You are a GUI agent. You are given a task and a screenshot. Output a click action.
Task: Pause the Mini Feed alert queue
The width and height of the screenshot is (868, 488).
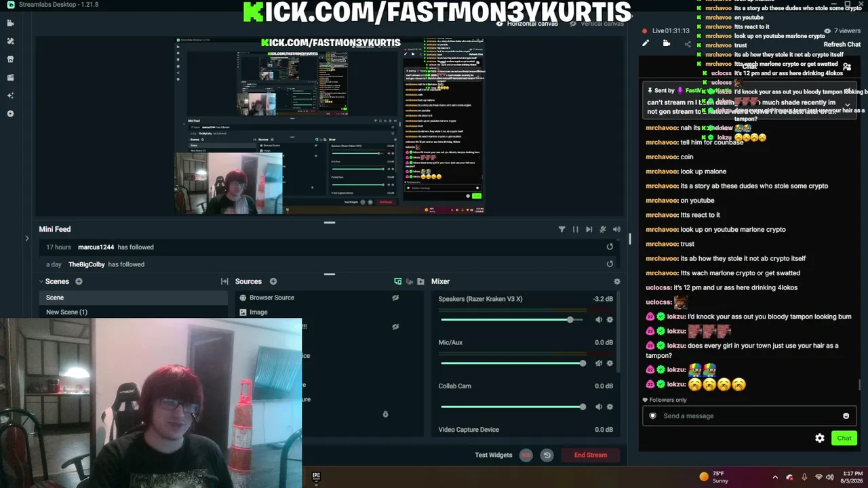(575, 230)
